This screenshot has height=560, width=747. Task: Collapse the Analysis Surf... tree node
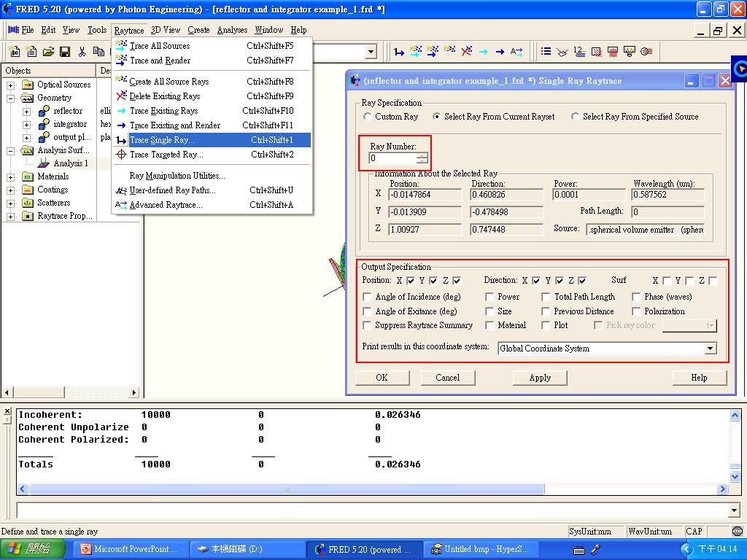click(10, 151)
